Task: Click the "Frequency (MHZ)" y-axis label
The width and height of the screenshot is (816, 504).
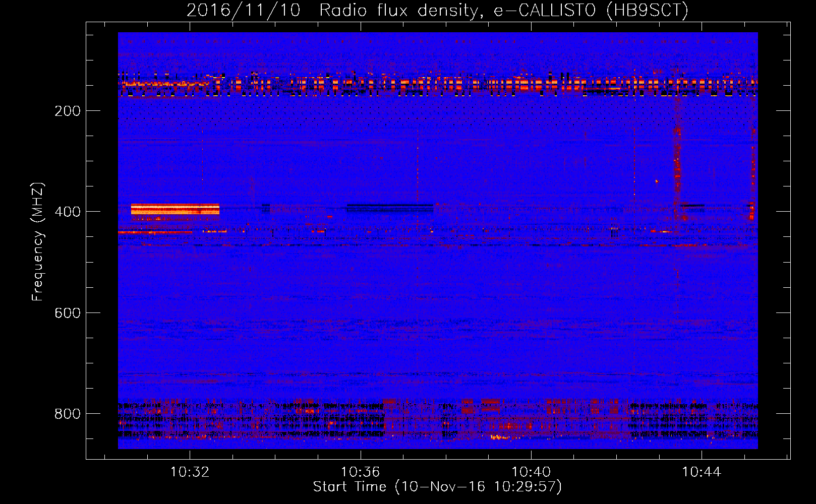Action: [38, 242]
